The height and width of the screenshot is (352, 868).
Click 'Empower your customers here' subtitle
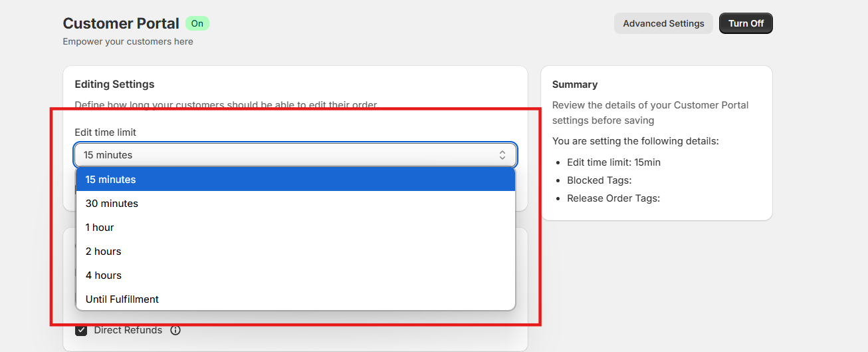tap(128, 41)
